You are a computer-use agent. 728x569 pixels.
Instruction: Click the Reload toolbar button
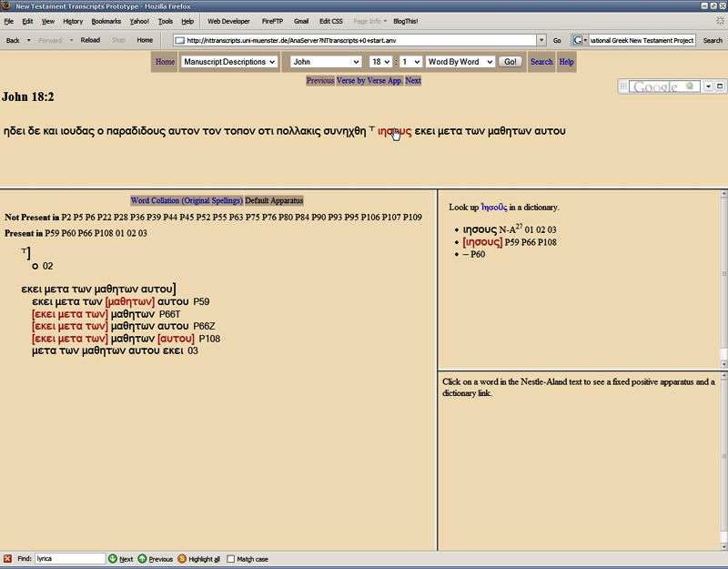click(90, 40)
